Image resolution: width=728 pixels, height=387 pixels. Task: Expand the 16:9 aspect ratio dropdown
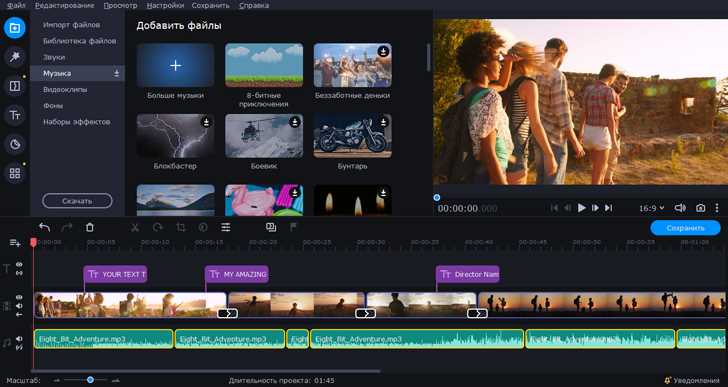652,208
